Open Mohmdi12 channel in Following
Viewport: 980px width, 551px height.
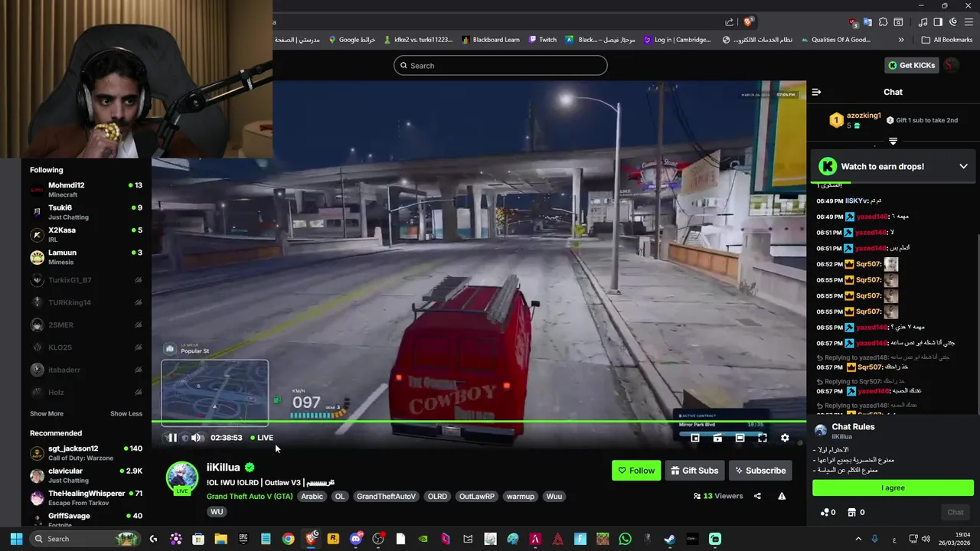click(x=86, y=189)
